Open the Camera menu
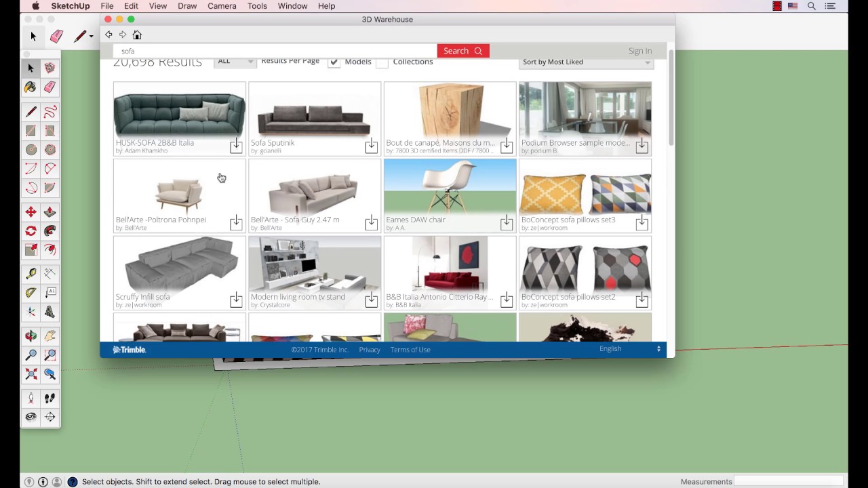Viewport: 868px width, 488px height. [222, 6]
